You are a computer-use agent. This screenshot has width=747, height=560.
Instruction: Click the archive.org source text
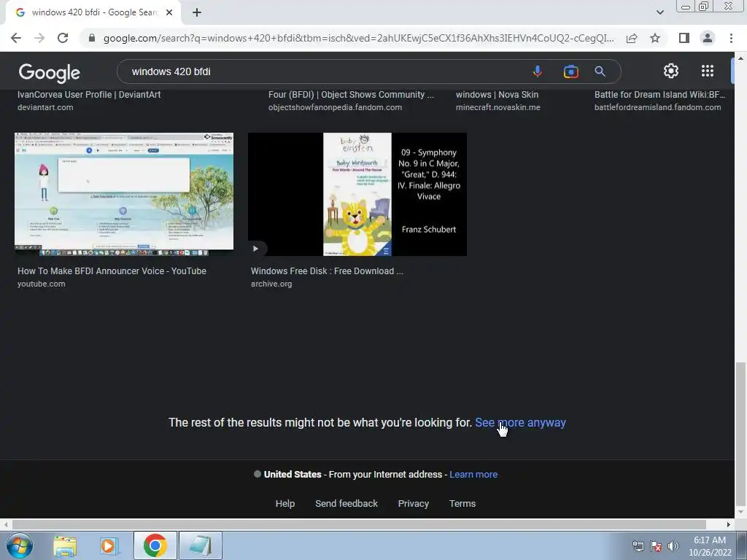tap(271, 284)
